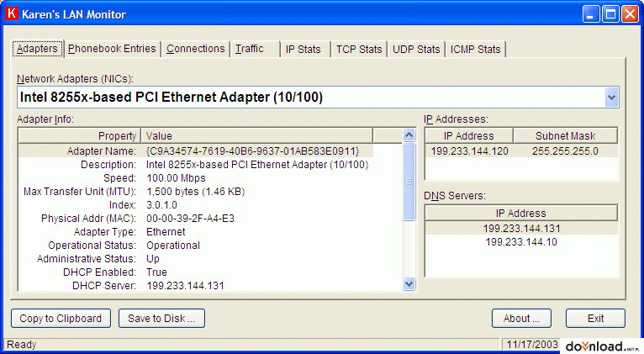This screenshot has height=354, width=644.
Task: Select the Administrative Status Up row
Action: pos(196,259)
